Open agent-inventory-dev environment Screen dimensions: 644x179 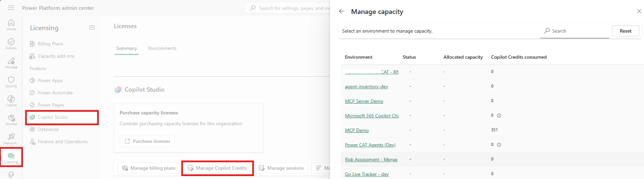point(366,87)
